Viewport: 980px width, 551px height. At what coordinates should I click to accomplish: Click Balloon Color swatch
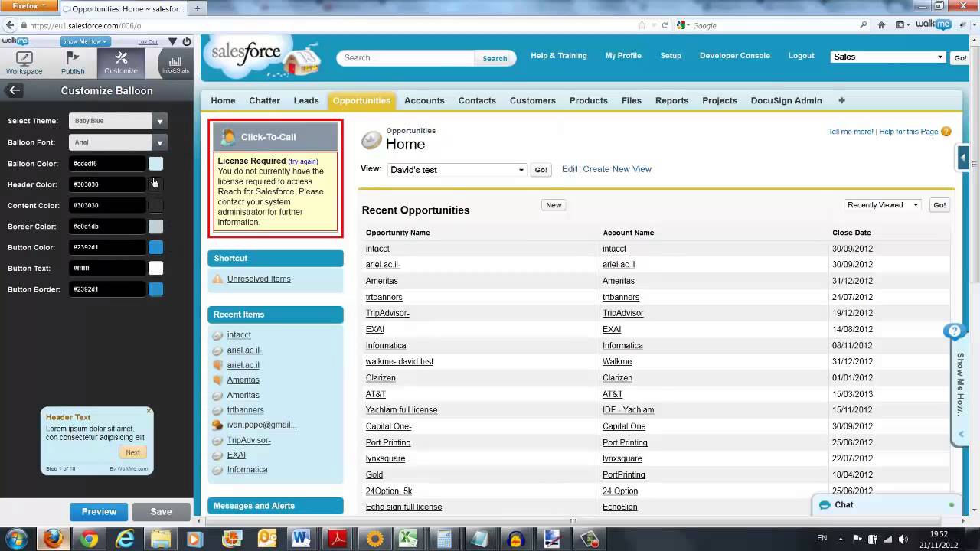click(x=155, y=164)
